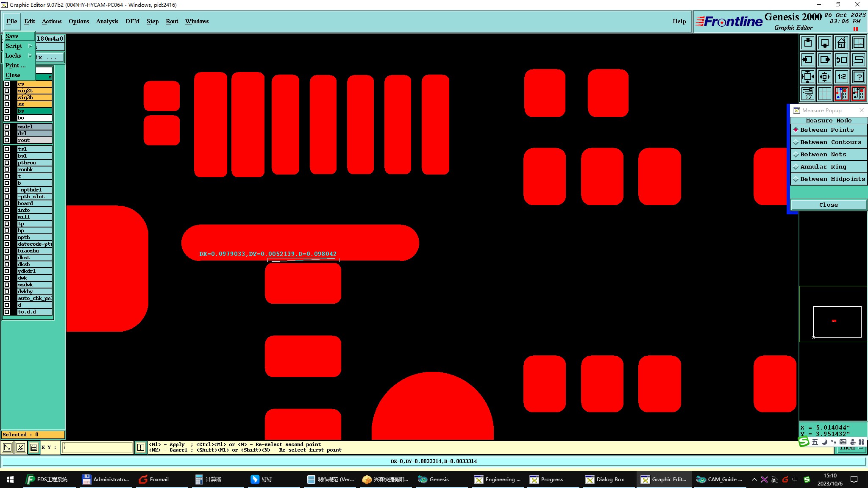The width and height of the screenshot is (868, 488).
Task: Click the exclamation mark execute icon
Action: click(141, 447)
